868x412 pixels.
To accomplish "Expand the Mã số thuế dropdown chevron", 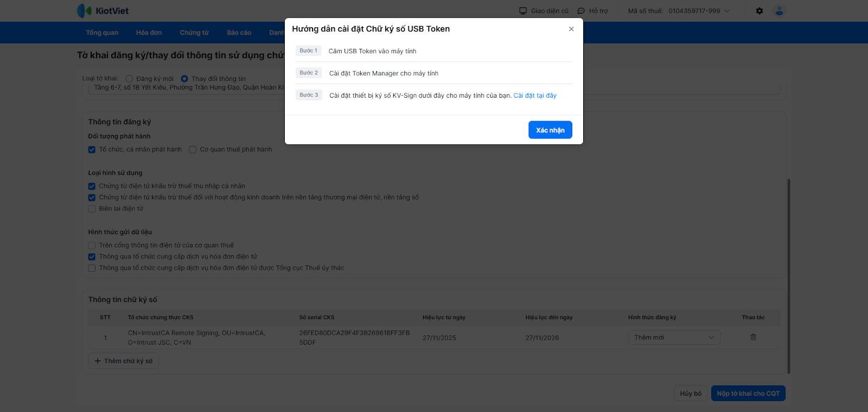I will tap(727, 11).
